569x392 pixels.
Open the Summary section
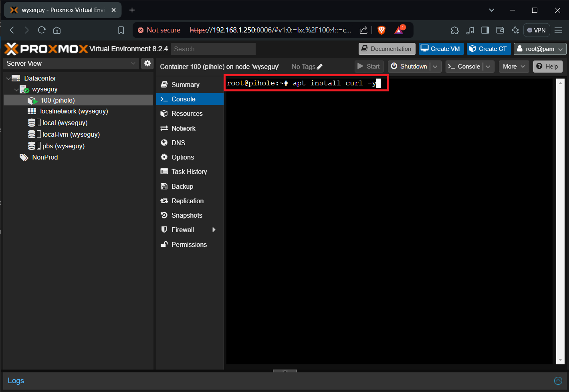(190, 85)
